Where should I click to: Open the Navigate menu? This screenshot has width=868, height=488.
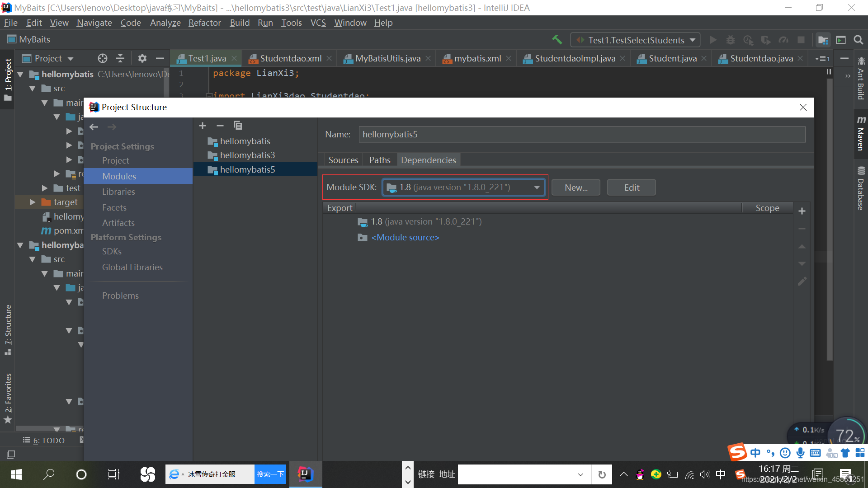[94, 23]
